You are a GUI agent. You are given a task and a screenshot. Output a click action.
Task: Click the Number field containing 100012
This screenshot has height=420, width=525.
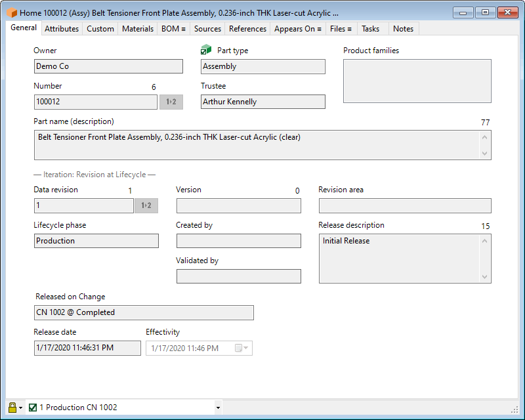[95, 102]
